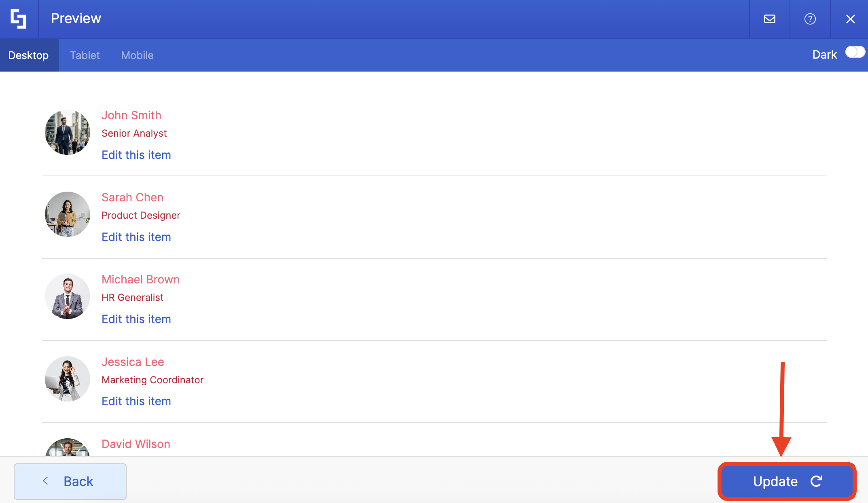Viewport: 868px width, 503px height.
Task: Switch to the Tablet preview tab
Action: pyautogui.click(x=85, y=55)
